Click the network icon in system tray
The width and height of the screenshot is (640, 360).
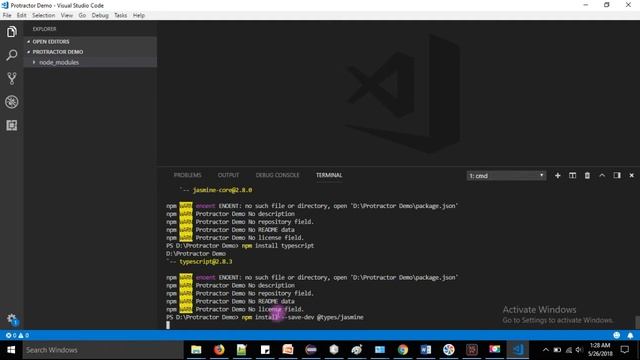pos(569,350)
